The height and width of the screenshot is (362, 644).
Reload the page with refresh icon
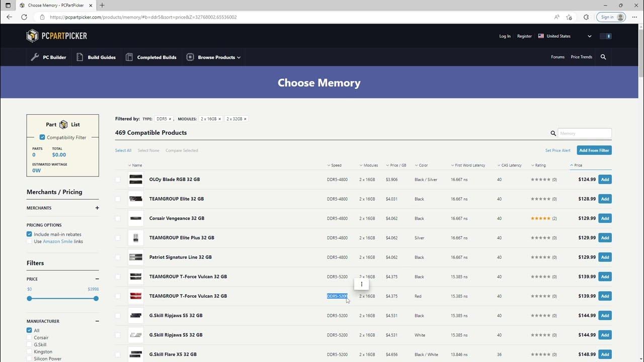(x=24, y=17)
